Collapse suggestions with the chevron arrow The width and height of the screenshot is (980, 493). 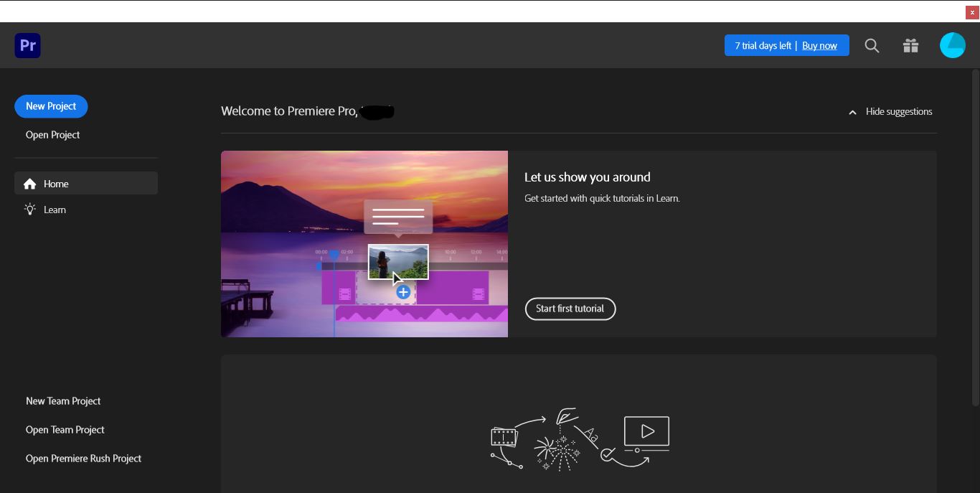[x=852, y=112]
